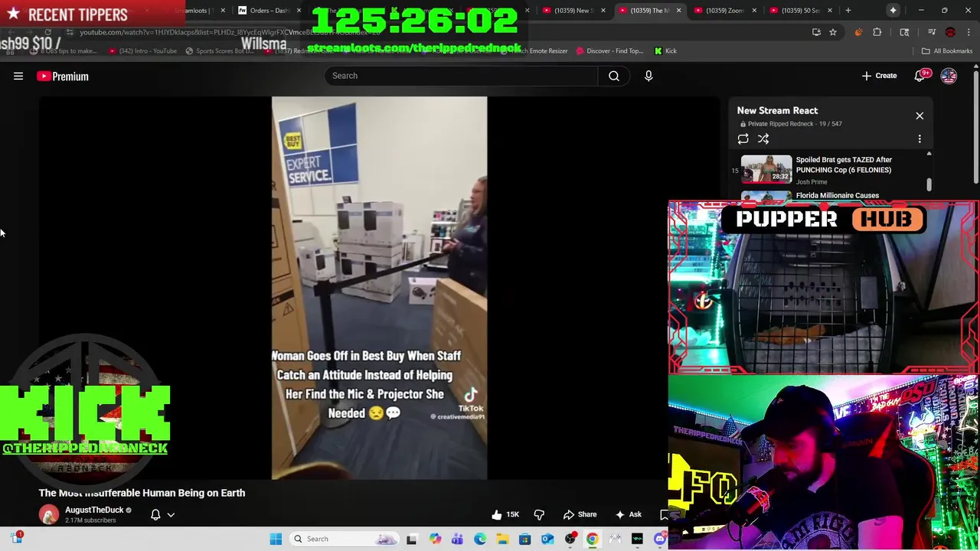Click in the YouTube search field

pos(461,76)
